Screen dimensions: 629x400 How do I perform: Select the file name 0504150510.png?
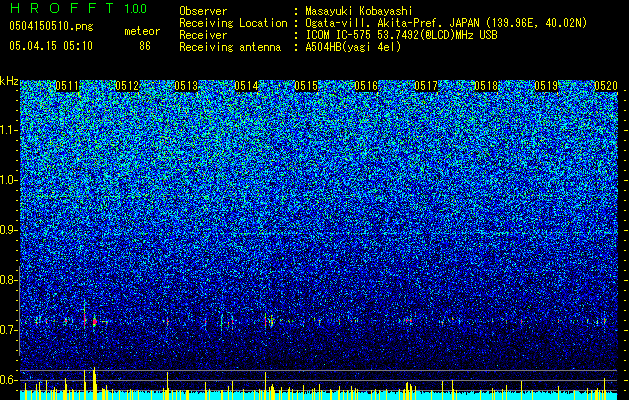51,27
